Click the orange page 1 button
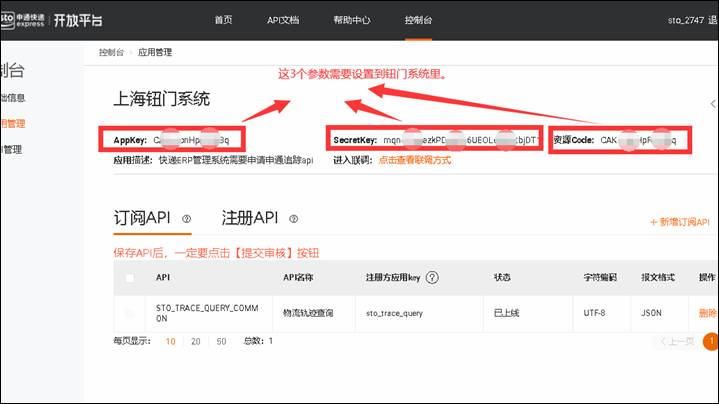The image size is (719, 404). point(711,341)
